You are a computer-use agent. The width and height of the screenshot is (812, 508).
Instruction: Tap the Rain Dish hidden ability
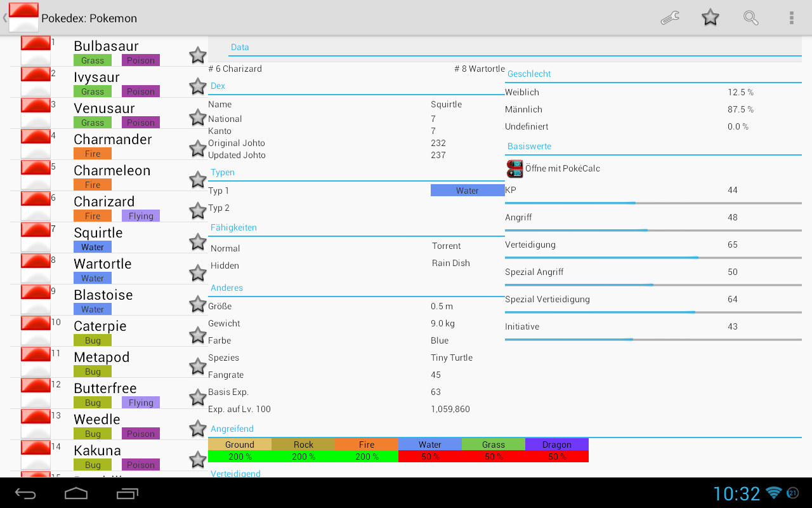[451, 263]
